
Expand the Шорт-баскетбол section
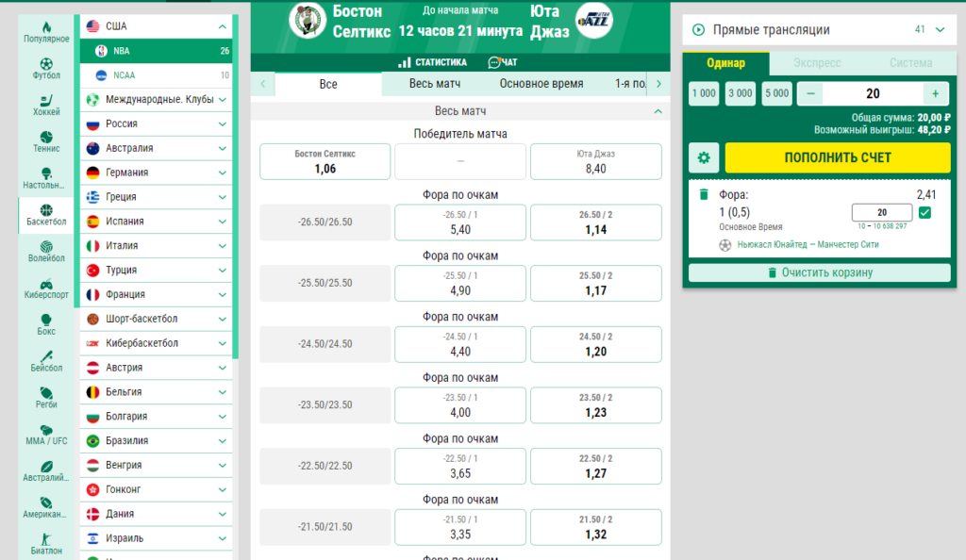tap(223, 319)
